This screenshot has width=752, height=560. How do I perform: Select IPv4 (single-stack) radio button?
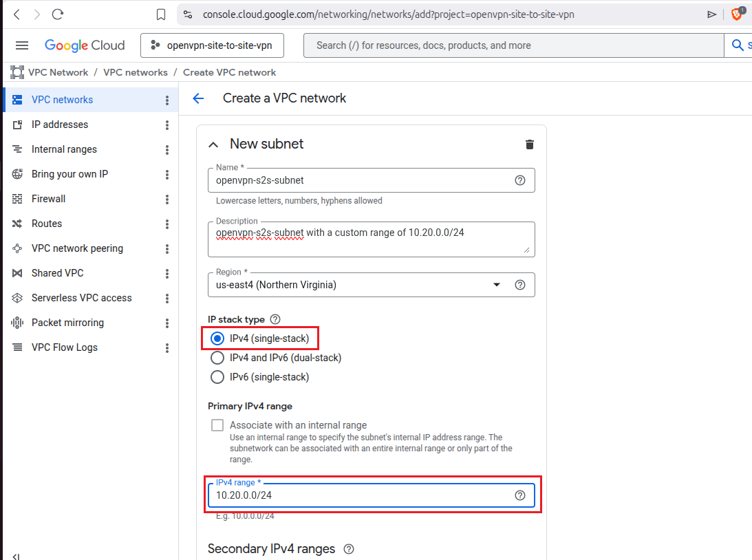[x=217, y=338]
